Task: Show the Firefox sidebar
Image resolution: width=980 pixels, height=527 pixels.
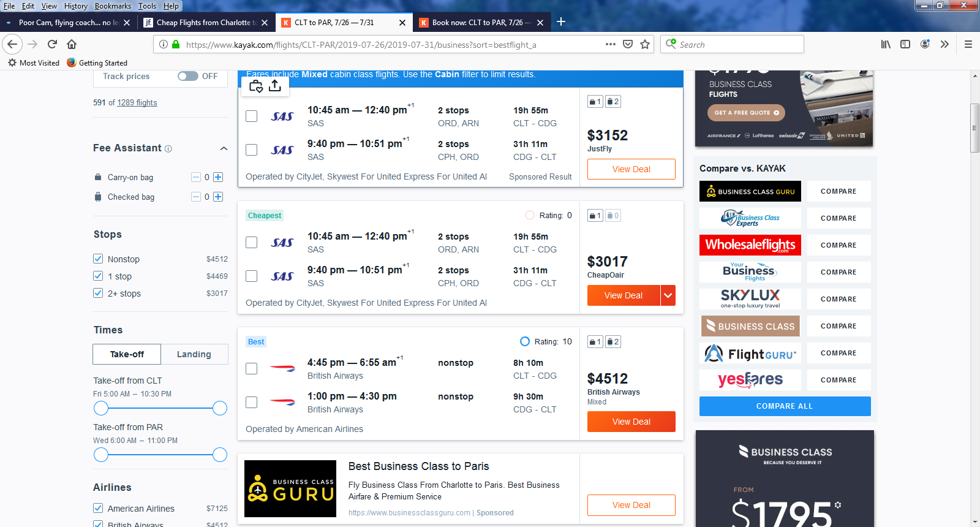Action: click(905, 44)
